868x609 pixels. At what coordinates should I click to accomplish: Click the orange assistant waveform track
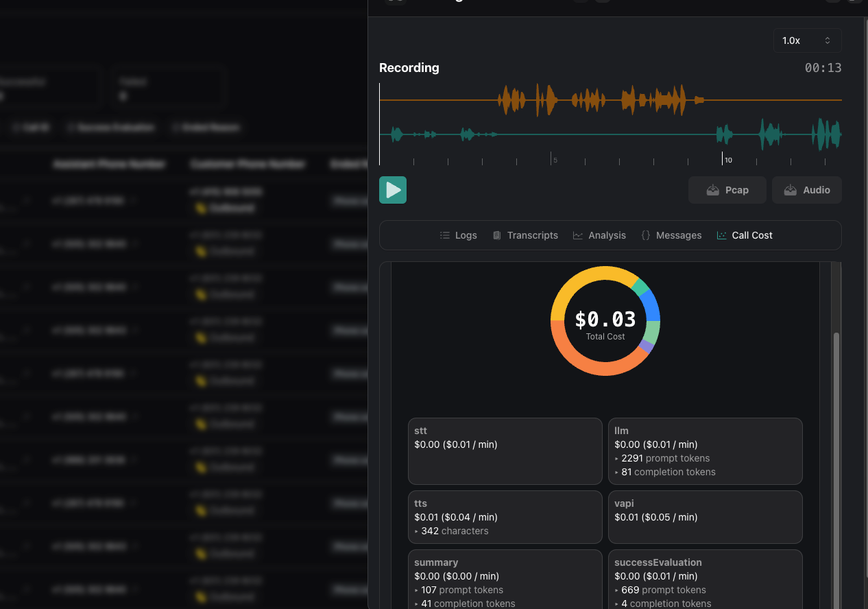[610, 100]
